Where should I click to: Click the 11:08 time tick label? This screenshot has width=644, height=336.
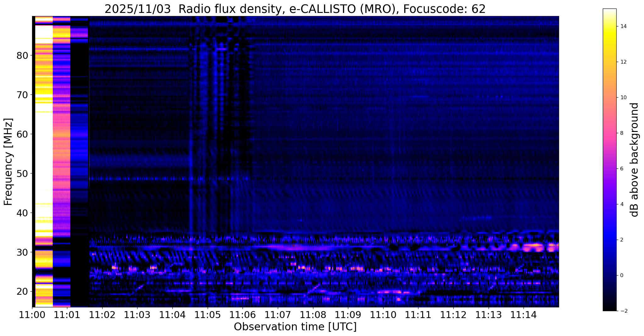pyautogui.click(x=313, y=315)
